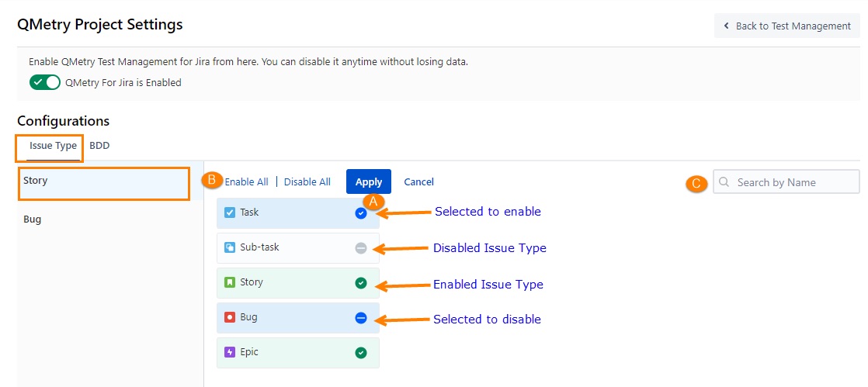Click the Bug label in the issue list

tap(248, 317)
